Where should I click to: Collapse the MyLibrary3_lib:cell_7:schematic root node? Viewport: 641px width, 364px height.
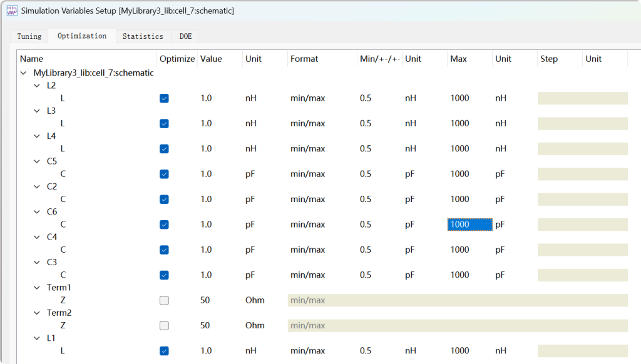coord(23,73)
